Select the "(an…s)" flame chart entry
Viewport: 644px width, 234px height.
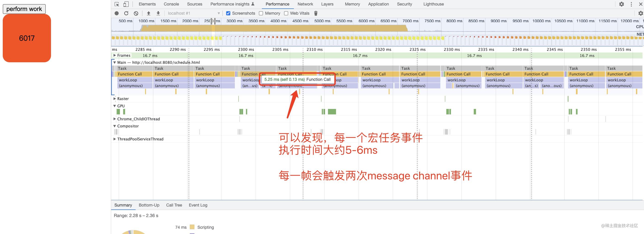(531, 86)
